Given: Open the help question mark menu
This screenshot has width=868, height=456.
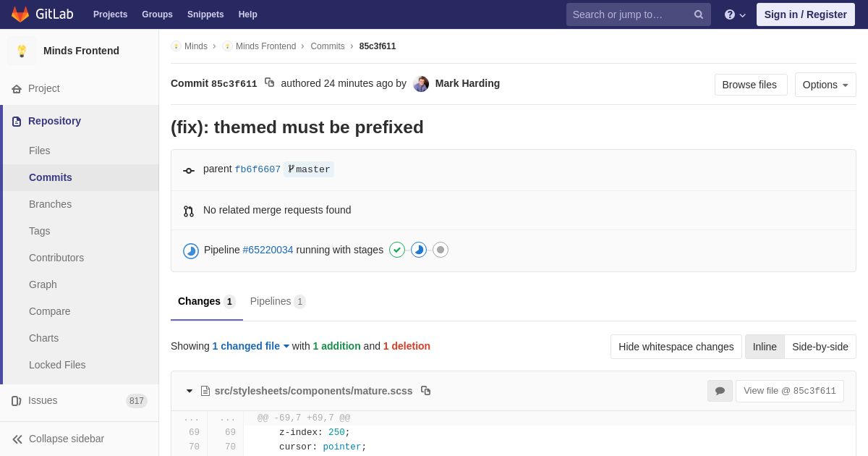Looking at the screenshot, I should coord(735,14).
